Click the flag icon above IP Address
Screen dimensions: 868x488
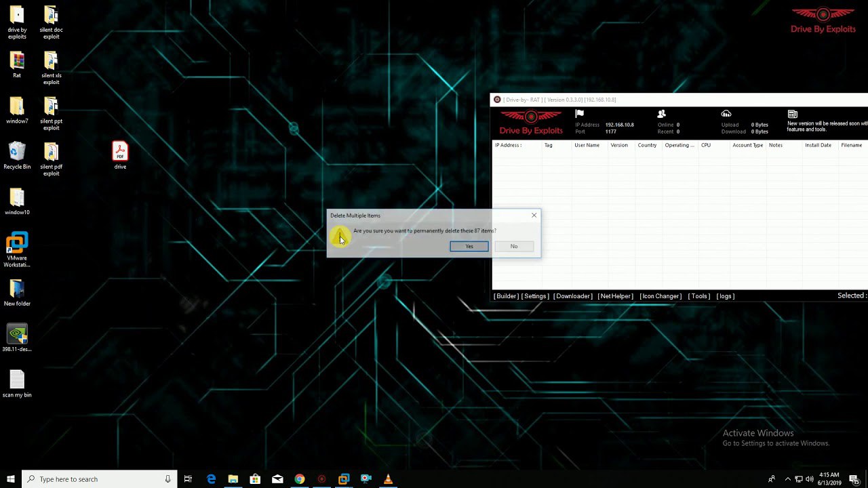pos(579,114)
